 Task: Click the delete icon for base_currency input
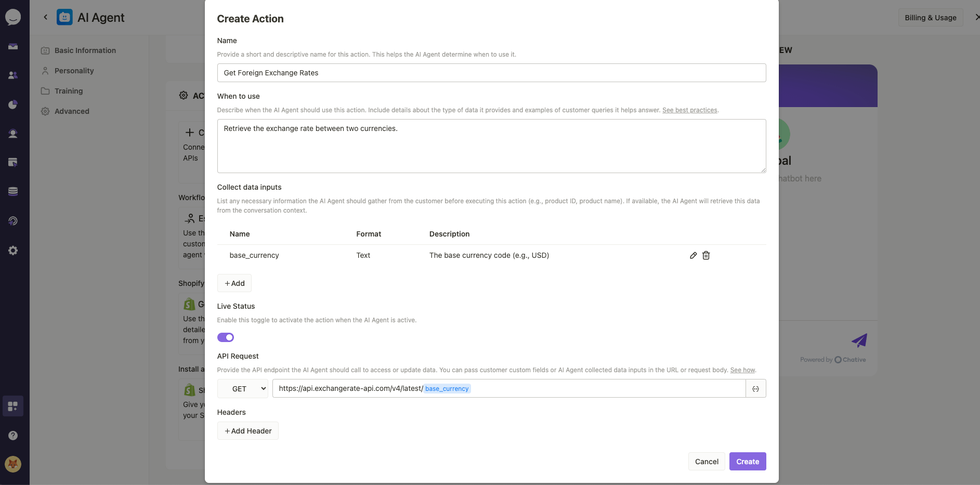pos(705,255)
